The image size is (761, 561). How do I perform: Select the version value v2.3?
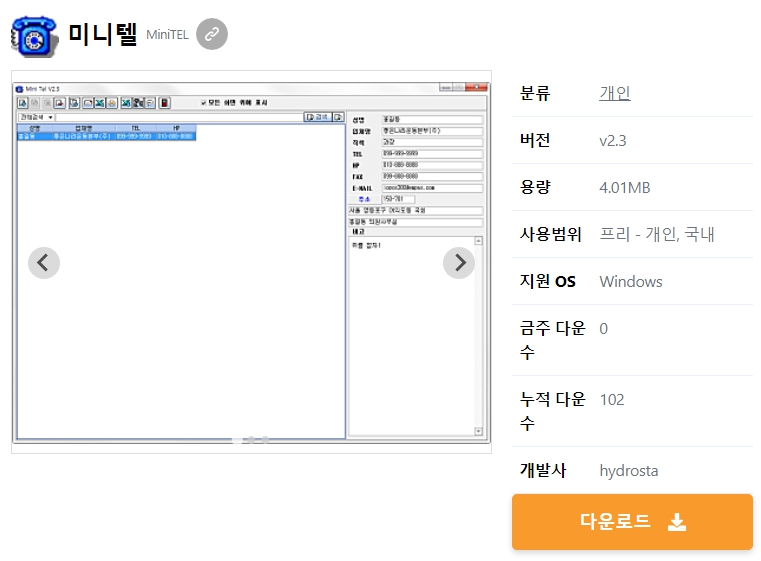click(x=613, y=141)
